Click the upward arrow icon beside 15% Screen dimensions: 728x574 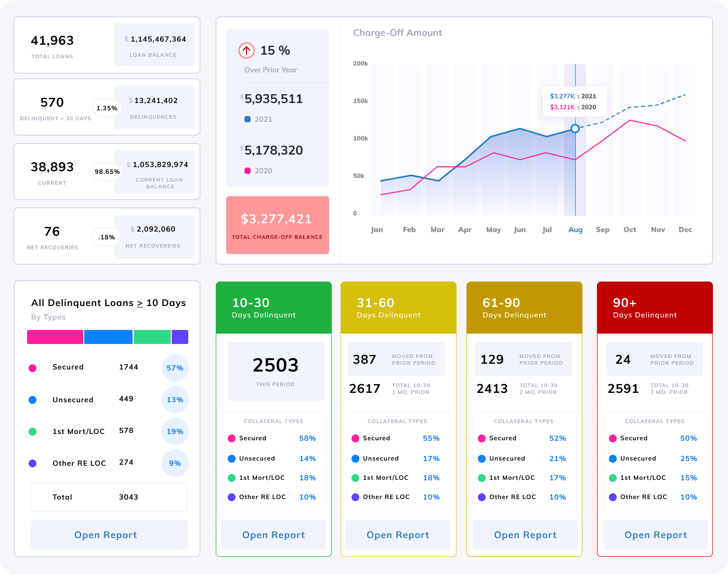pos(246,50)
